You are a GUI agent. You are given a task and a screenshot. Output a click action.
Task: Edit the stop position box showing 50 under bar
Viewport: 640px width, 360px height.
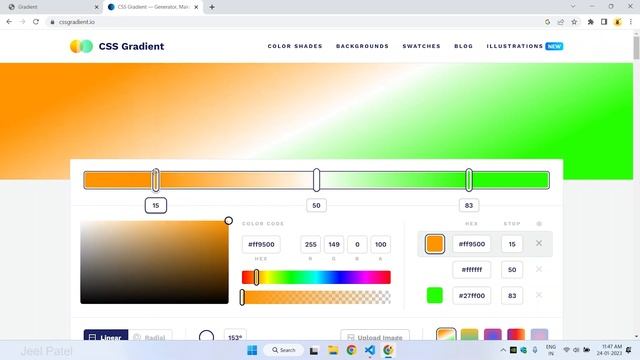316,205
